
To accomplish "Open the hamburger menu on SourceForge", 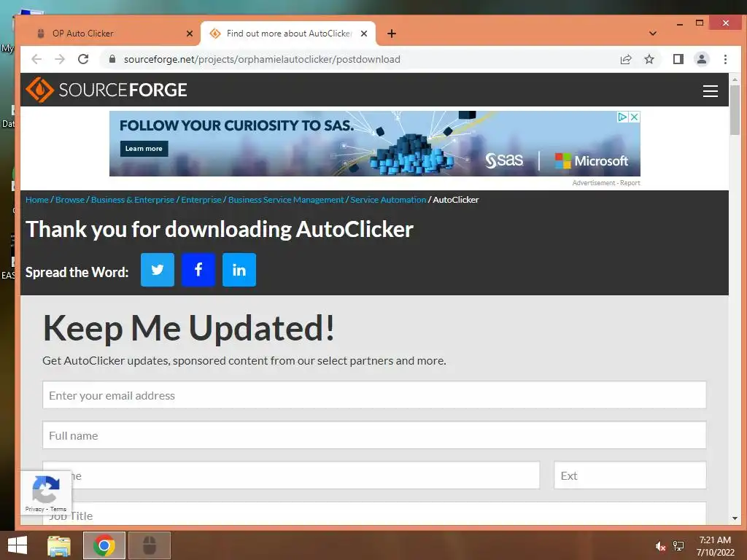I will tap(711, 90).
